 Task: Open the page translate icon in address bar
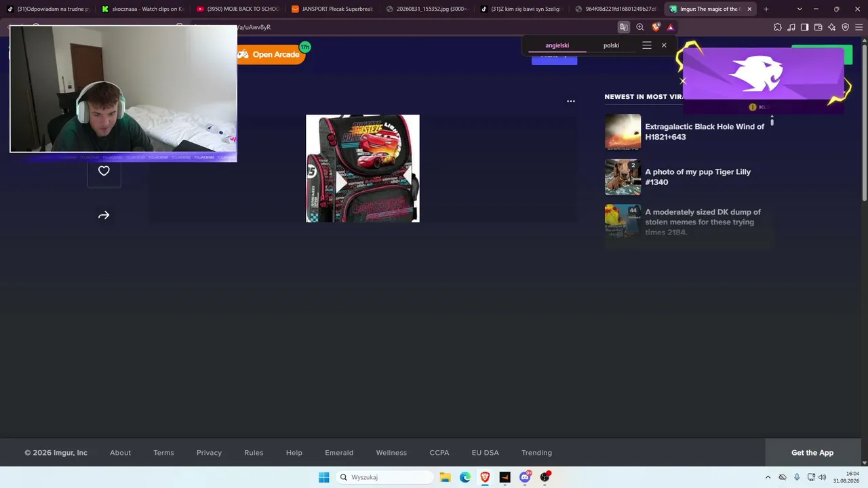pos(624,27)
